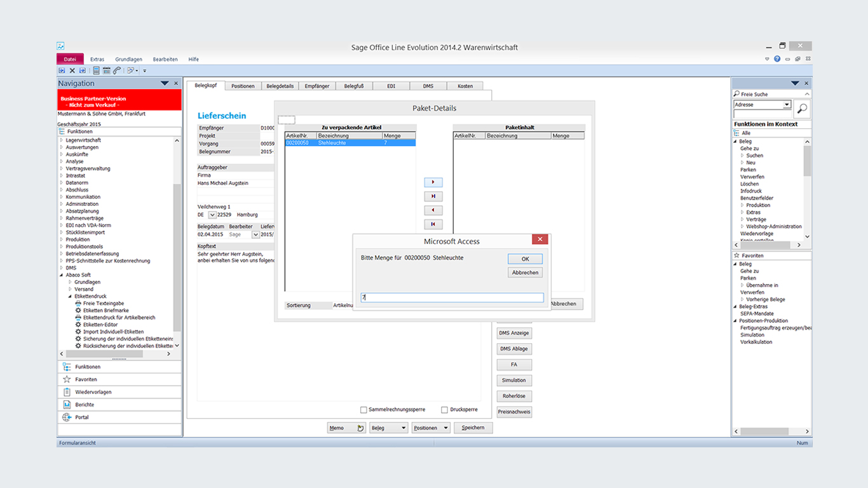
Task: Open the Bearbeiter Sage dropdown arrow
Action: [x=255, y=234]
